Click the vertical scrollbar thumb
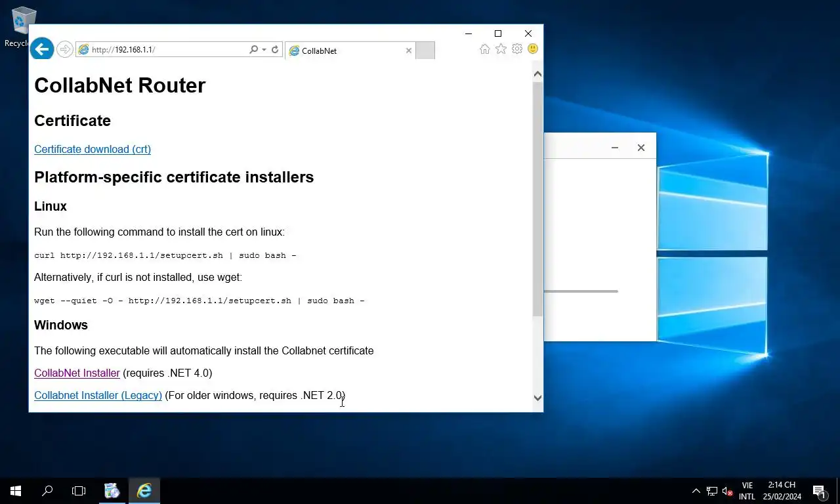The image size is (840, 504). coord(537,199)
